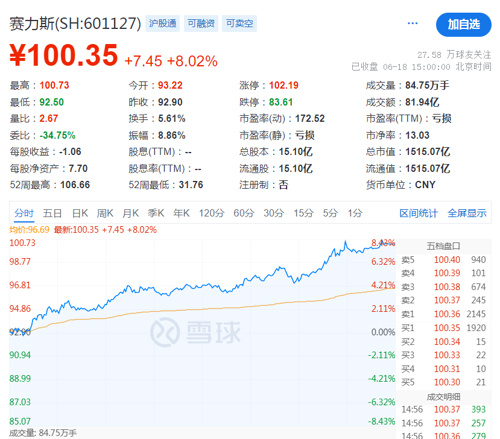Switch to the 年K chart tab
This screenshot has width=500, height=439.
(x=181, y=213)
